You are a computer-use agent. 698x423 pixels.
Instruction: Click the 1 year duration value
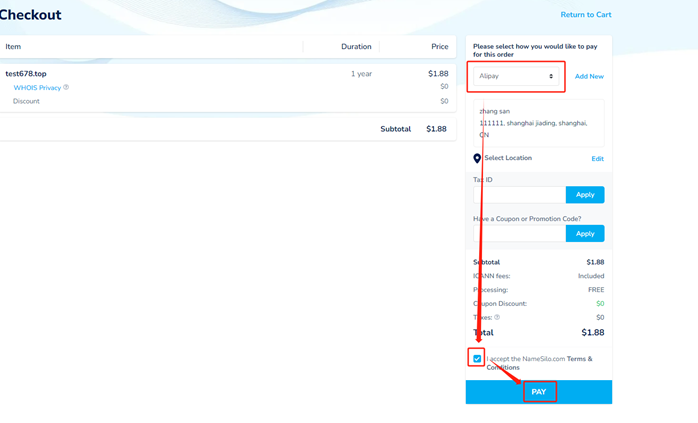point(361,74)
